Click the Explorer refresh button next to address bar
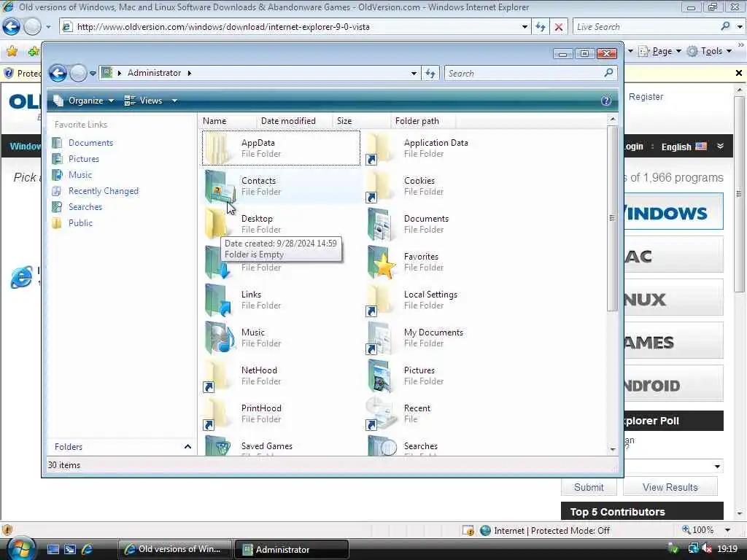747x560 pixels. tap(430, 74)
